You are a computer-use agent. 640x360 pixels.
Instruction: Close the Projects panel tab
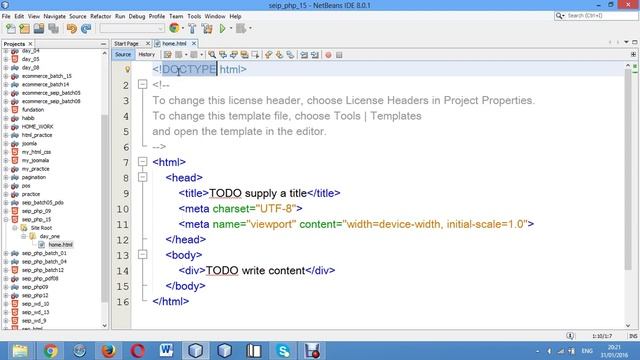[x=31, y=44]
